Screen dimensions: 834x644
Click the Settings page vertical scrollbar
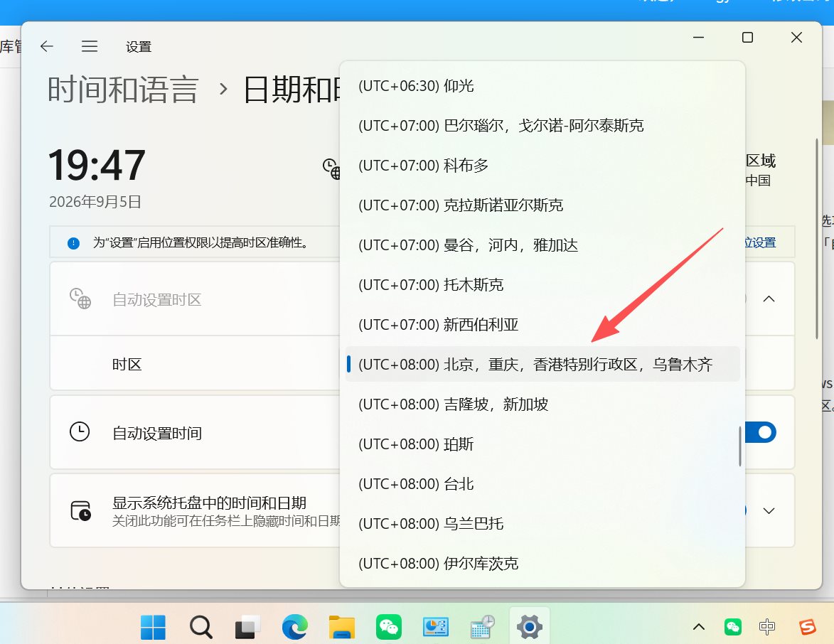[x=817, y=239]
